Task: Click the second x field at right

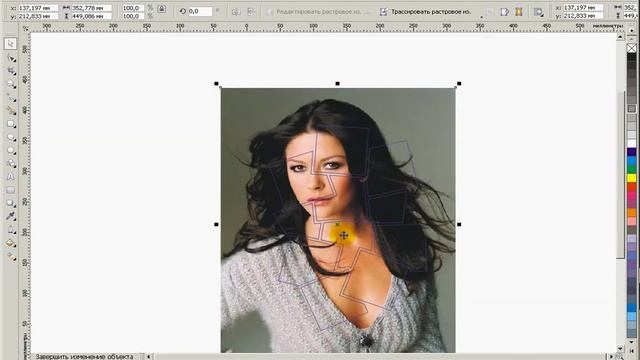Action: coord(583,7)
